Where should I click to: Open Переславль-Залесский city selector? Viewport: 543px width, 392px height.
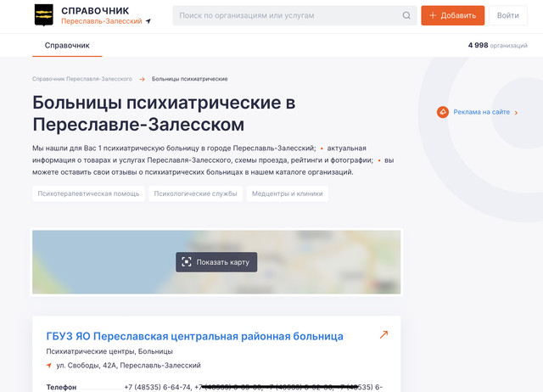click(x=102, y=21)
